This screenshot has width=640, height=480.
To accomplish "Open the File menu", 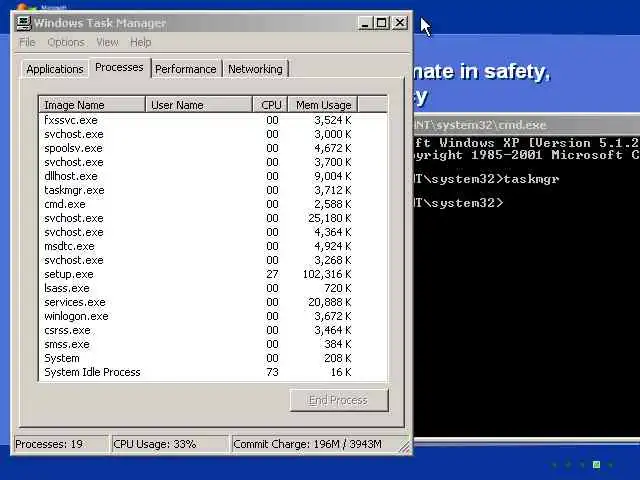I will [27, 42].
